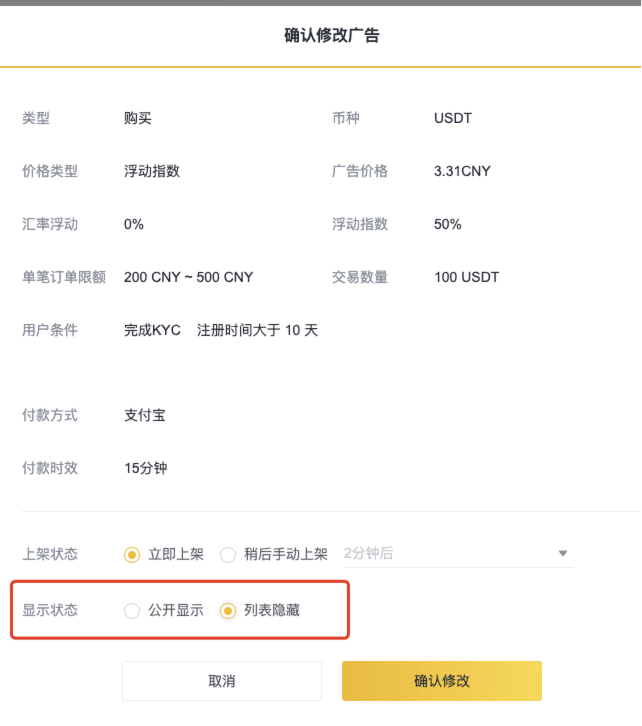Click the 100 USDT trade quantity
This screenshot has height=726, width=642.
coord(467,277)
